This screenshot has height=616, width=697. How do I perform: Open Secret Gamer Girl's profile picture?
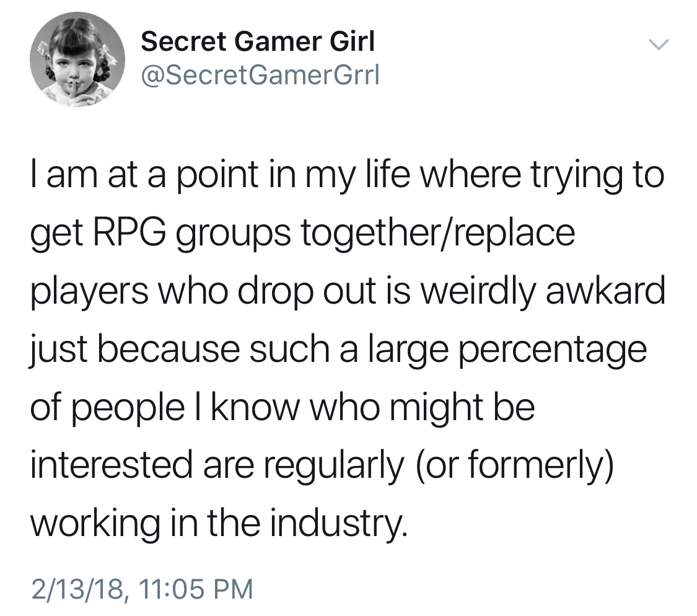click(x=77, y=59)
